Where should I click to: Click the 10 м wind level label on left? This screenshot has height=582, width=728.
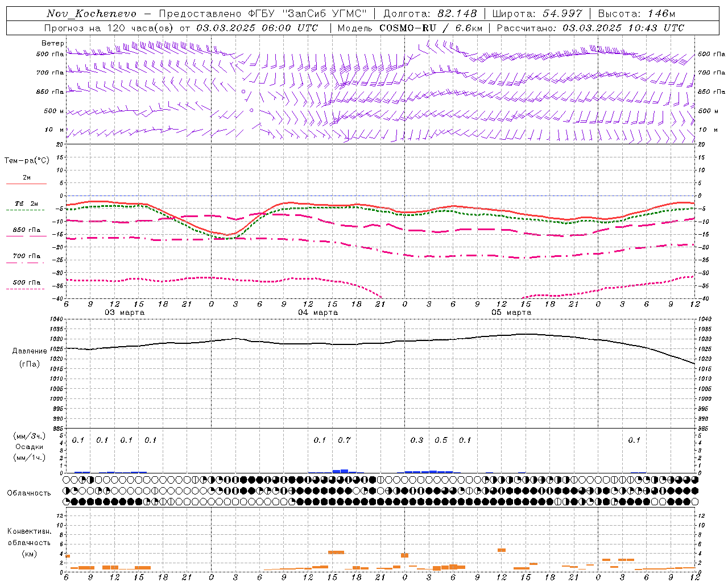point(55,130)
